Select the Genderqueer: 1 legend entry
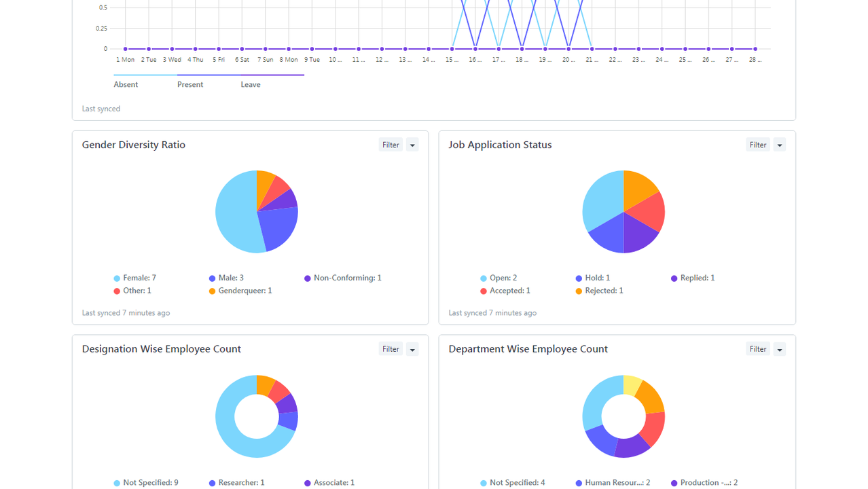The image size is (868, 489). coord(240,291)
